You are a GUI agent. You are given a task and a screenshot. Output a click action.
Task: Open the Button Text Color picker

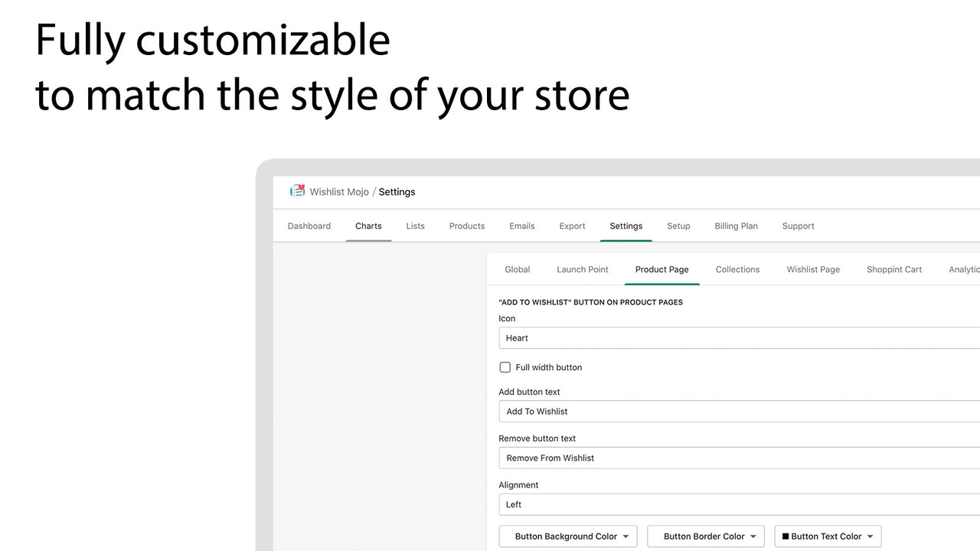tap(828, 536)
